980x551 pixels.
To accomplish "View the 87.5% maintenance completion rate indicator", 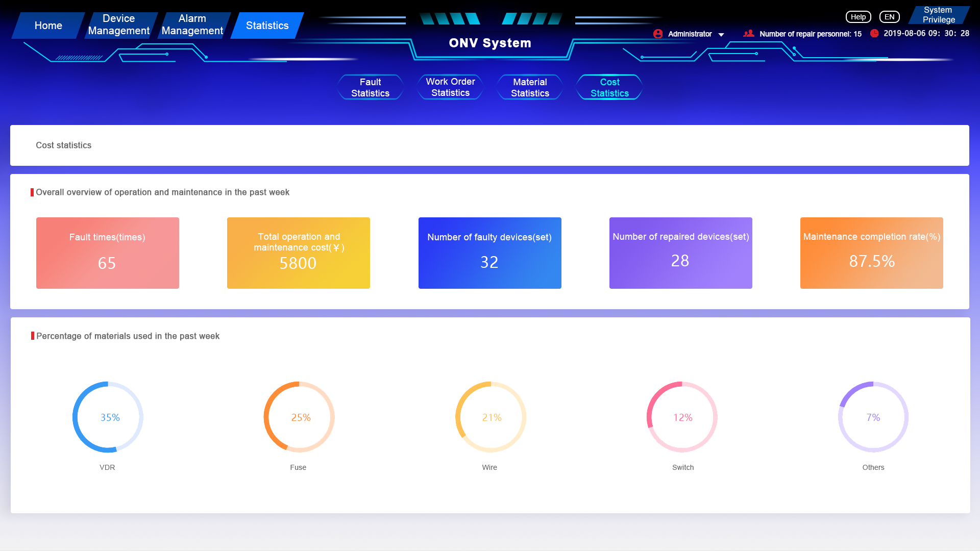I will click(872, 253).
